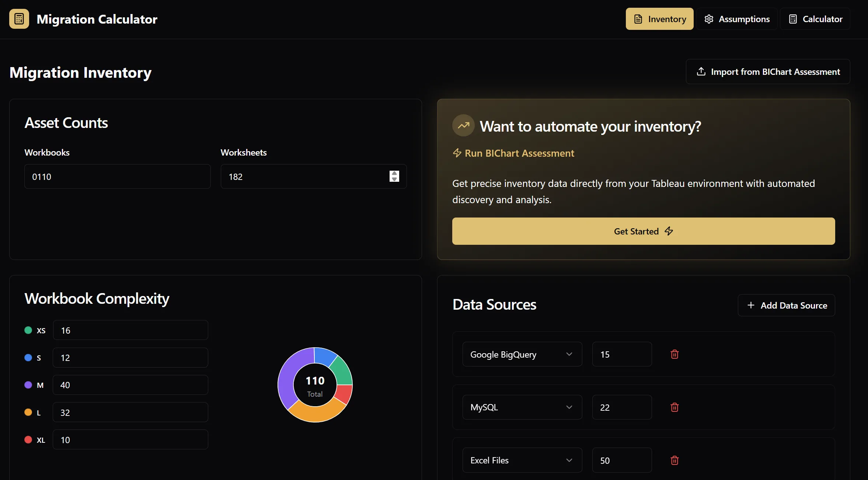Click the upload icon in Import button

click(x=701, y=72)
